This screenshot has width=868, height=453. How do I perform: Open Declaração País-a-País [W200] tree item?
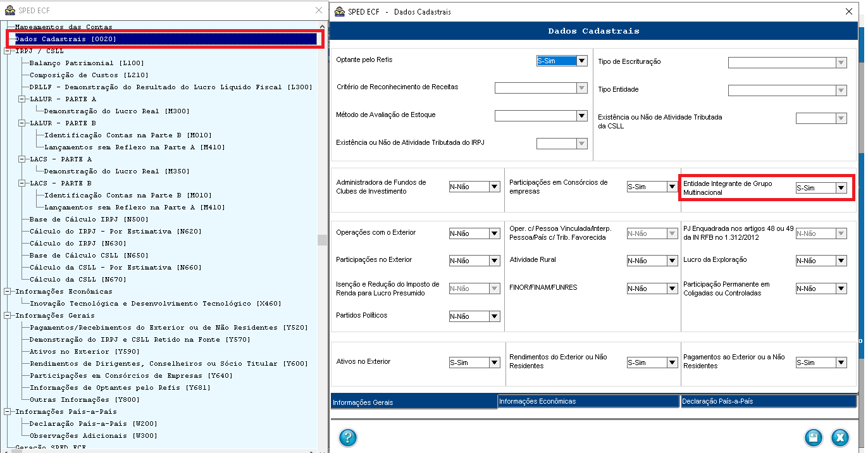point(94,424)
